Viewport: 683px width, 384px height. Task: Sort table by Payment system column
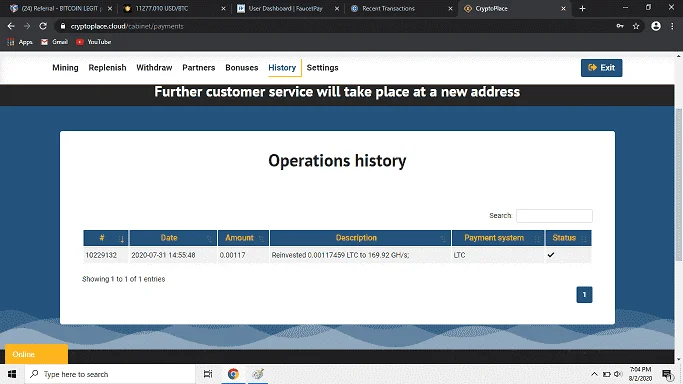click(498, 238)
